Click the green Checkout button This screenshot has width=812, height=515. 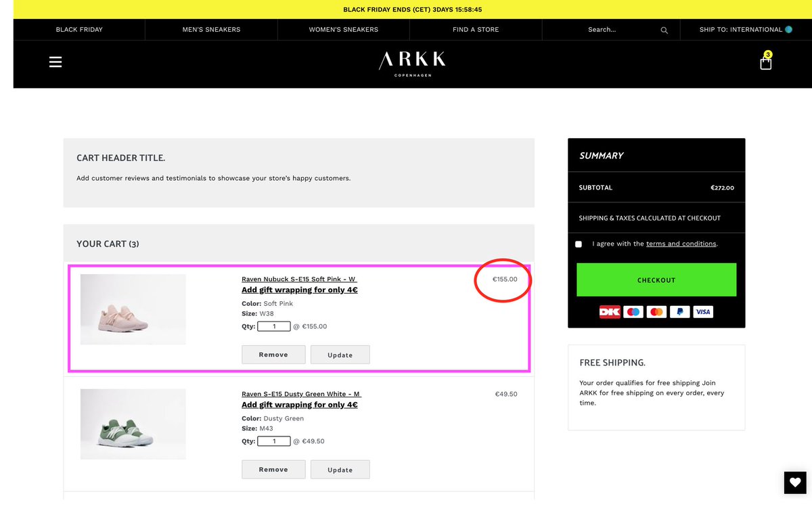coord(656,280)
